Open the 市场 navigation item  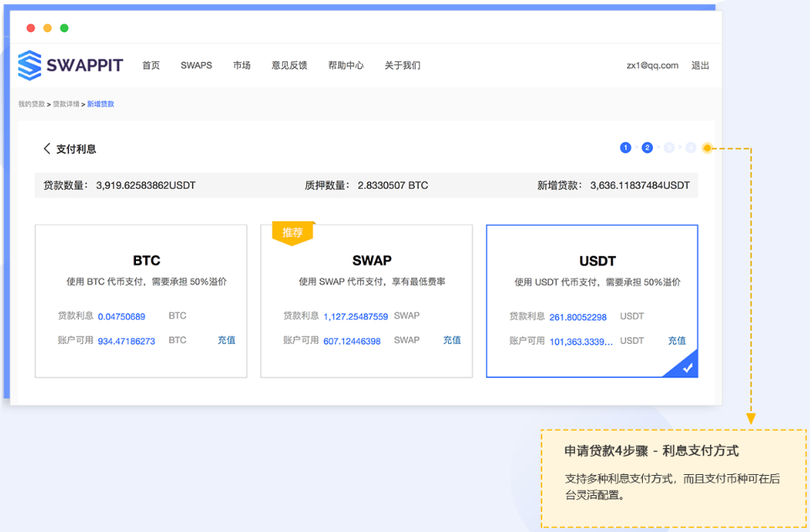242,65
